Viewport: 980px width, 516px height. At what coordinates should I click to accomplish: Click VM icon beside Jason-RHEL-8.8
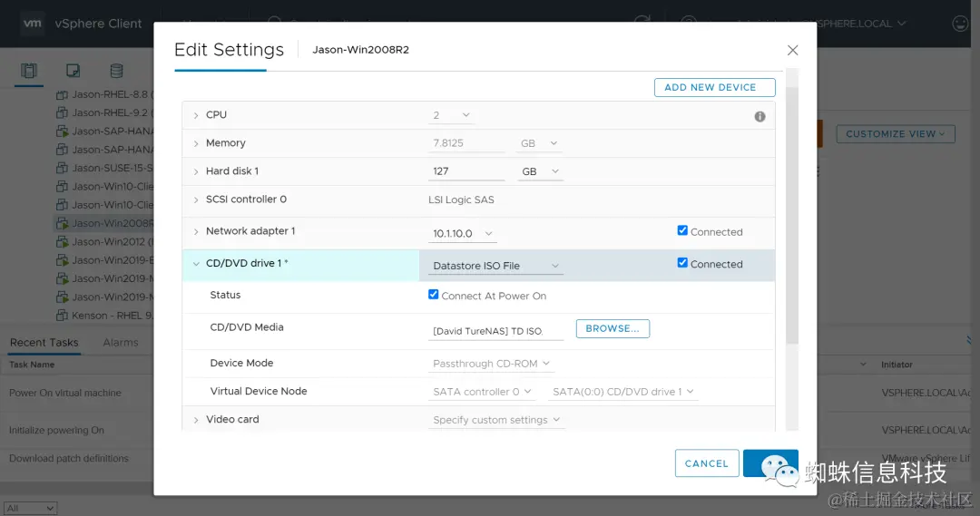(x=62, y=95)
